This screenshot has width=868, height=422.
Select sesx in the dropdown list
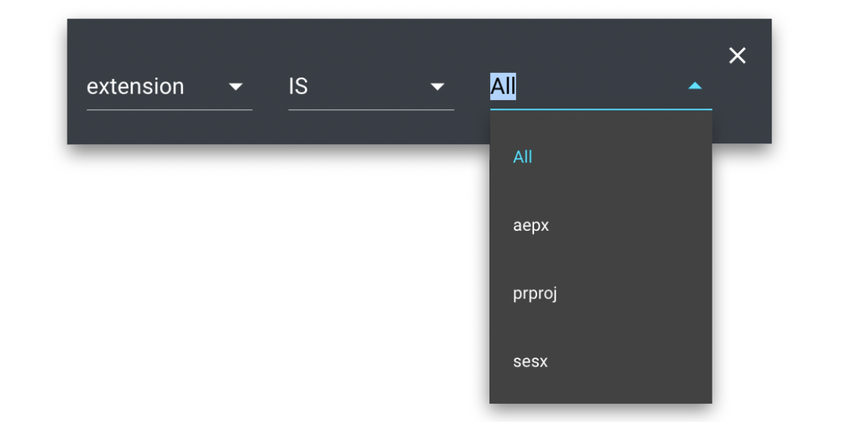[x=530, y=361]
